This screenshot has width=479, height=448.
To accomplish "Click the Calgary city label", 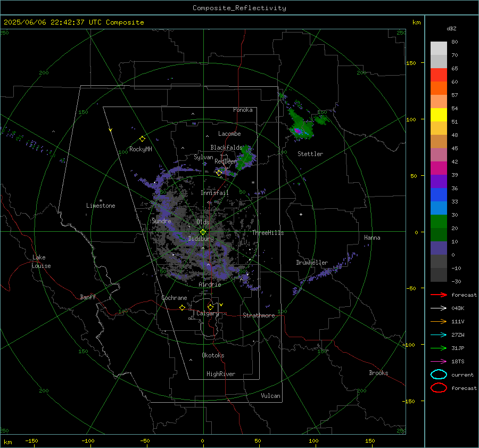I will [x=208, y=313].
